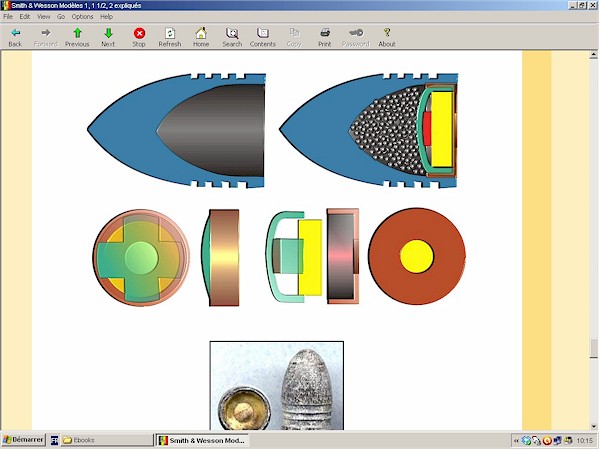Open the Options menu
Screen dimensions: 600x450
tap(82, 17)
